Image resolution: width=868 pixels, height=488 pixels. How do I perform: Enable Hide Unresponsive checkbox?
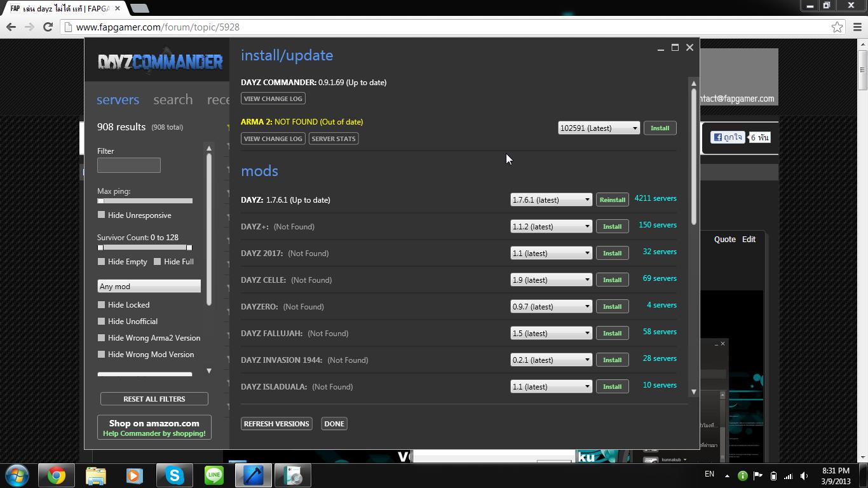[101, 215]
